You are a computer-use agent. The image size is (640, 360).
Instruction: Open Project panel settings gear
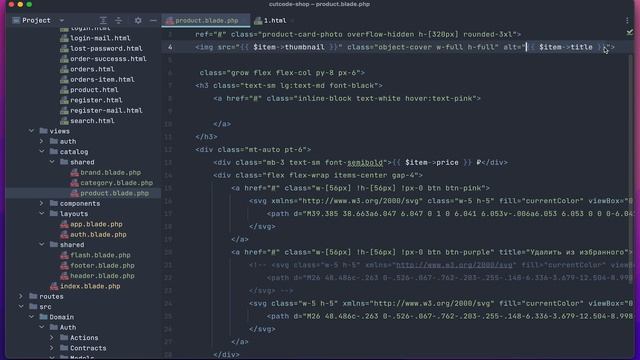coord(138,20)
